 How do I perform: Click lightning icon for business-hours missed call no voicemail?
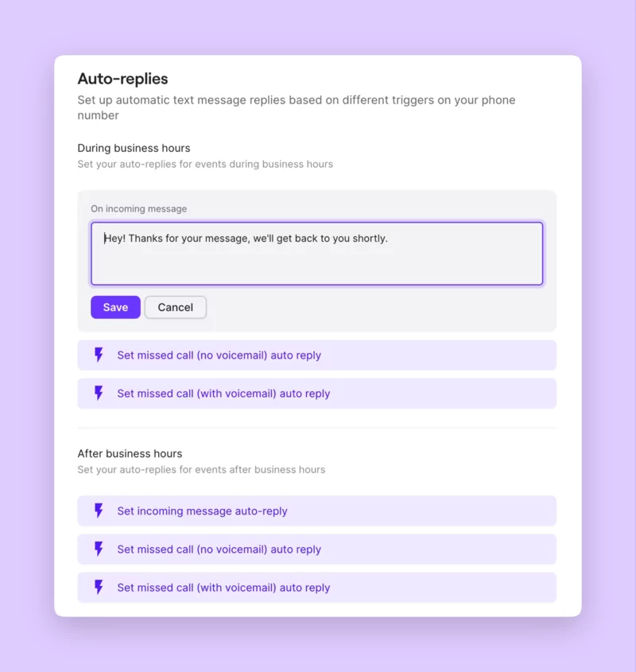pos(99,355)
